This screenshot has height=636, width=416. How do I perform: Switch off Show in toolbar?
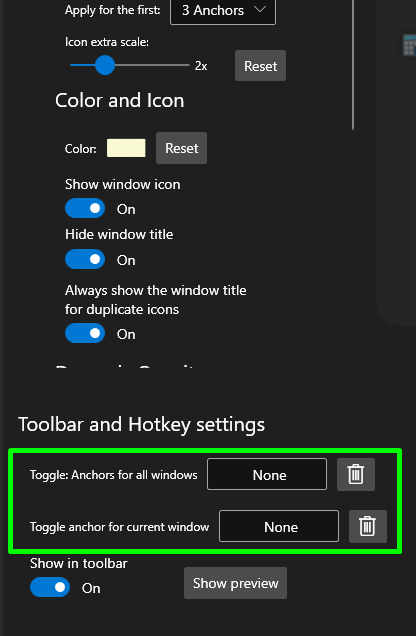click(50, 587)
